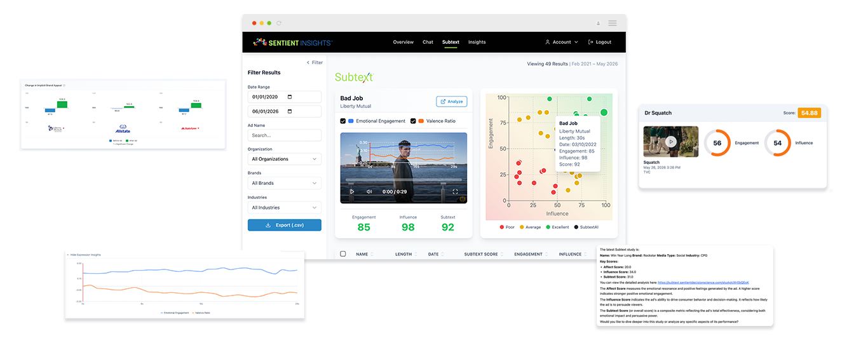Click the Export (.csv) button
This screenshot has width=868, height=345.
click(x=284, y=225)
